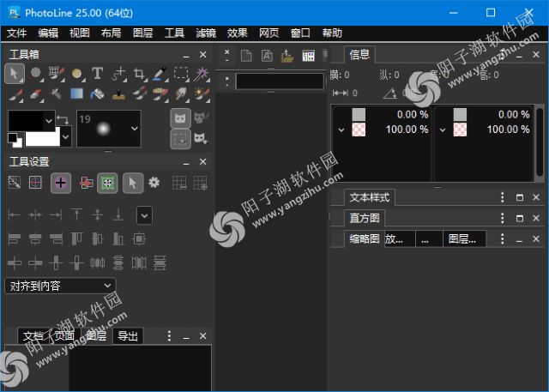Toggle the diagonal arrow scale option
Screen dimensions: 549x392
tap(15, 183)
